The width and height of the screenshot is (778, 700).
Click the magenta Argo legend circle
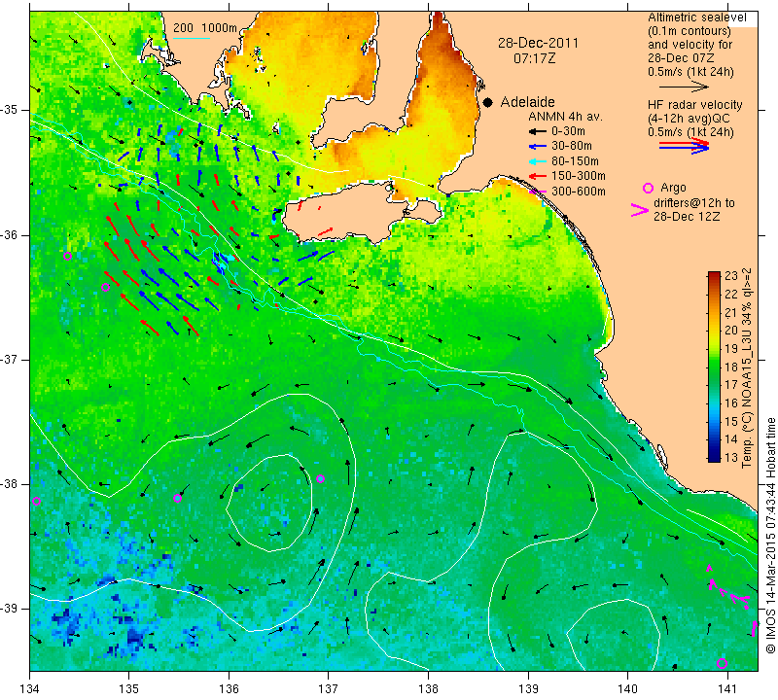tap(648, 188)
